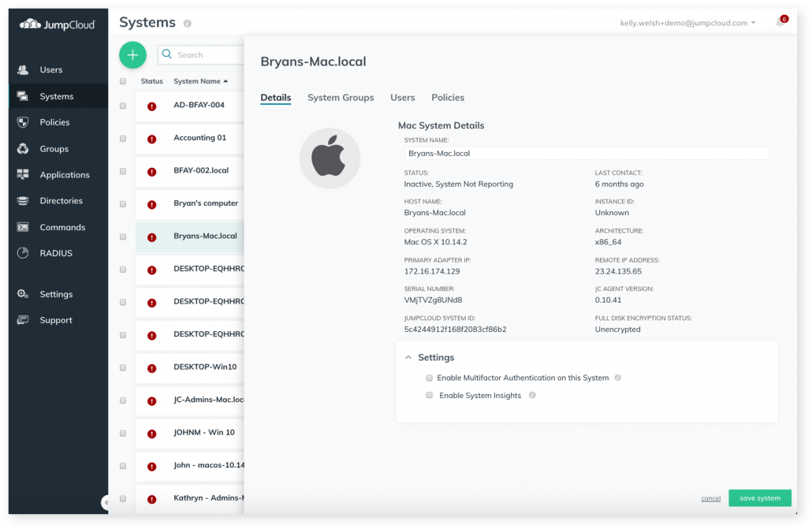The image size is (812, 529).
Task: Open the Policies tab in system panel
Action: click(448, 98)
